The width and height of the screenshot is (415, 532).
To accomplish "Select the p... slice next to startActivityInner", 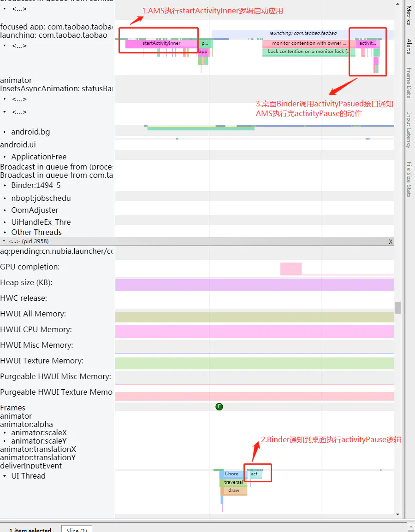I will 205,43.
